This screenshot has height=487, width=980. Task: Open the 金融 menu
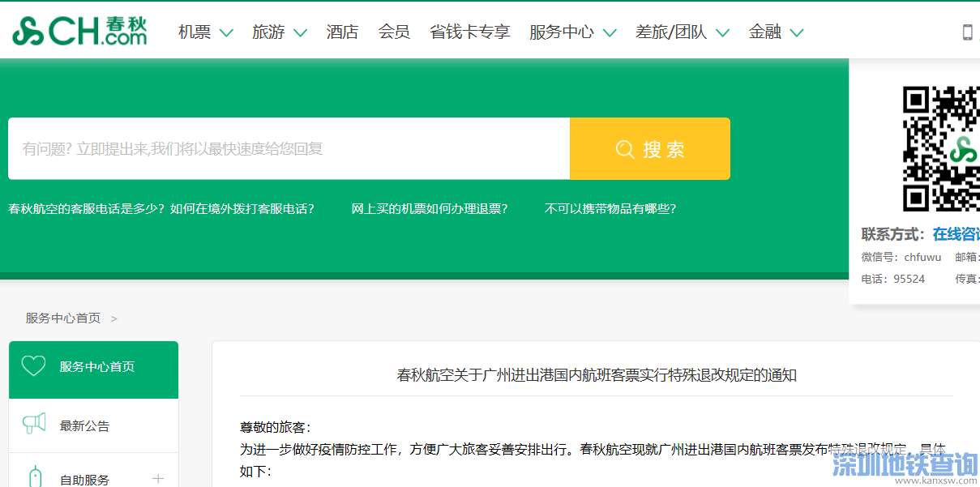(765, 32)
